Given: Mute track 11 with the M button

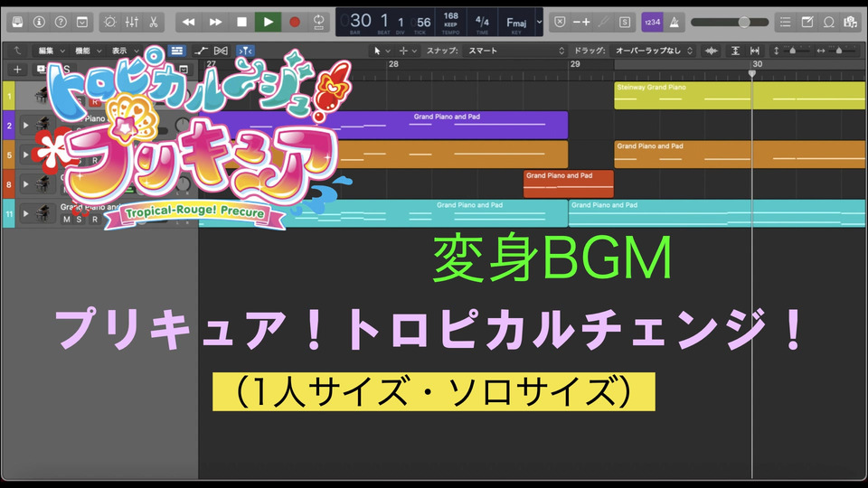Looking at the screenshot, I should (x=66, y=219).
